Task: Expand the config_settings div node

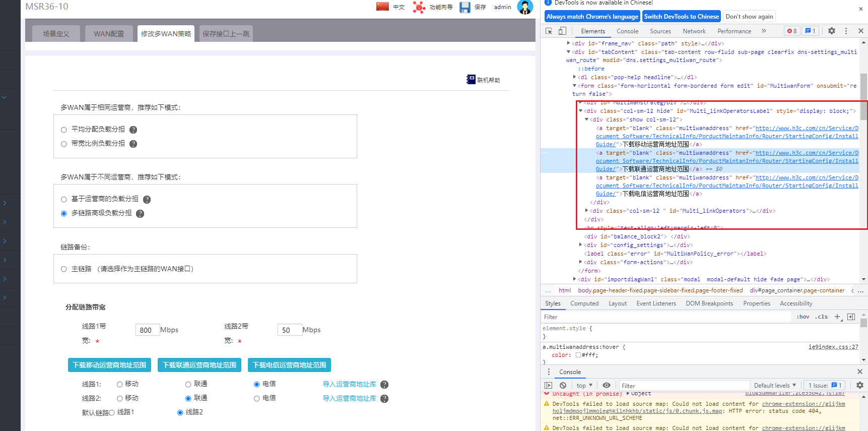Action: coord(581,245)
